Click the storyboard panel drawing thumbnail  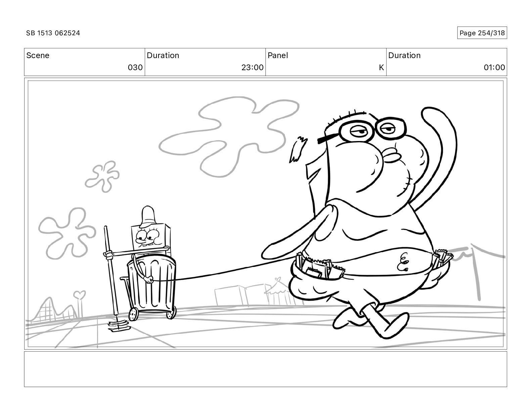265,214
